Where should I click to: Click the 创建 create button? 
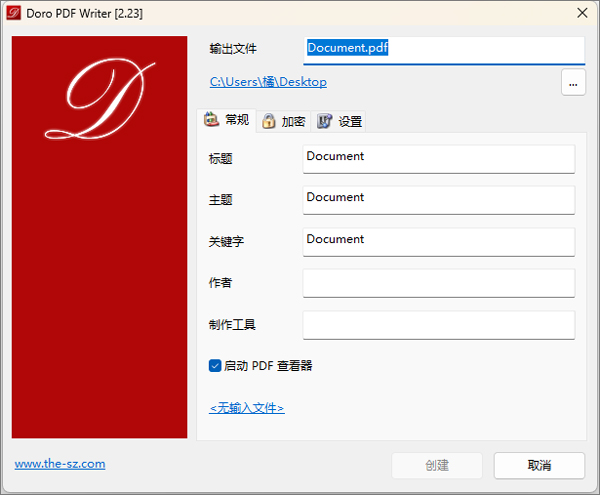[437, 466]
